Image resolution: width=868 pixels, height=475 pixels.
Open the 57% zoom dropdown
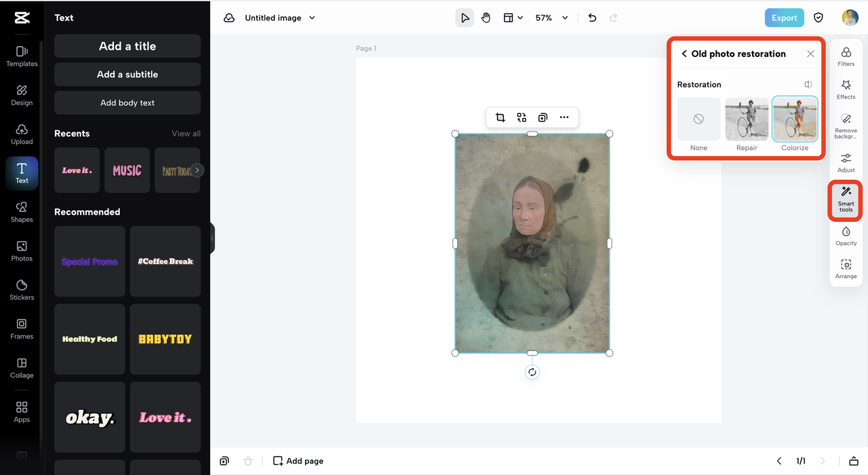551,18
